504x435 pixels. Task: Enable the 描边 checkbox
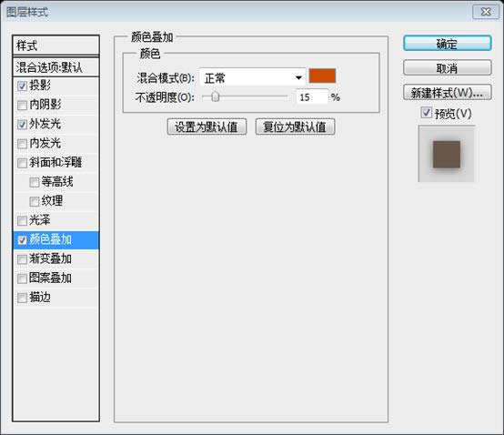pos(22,298)
